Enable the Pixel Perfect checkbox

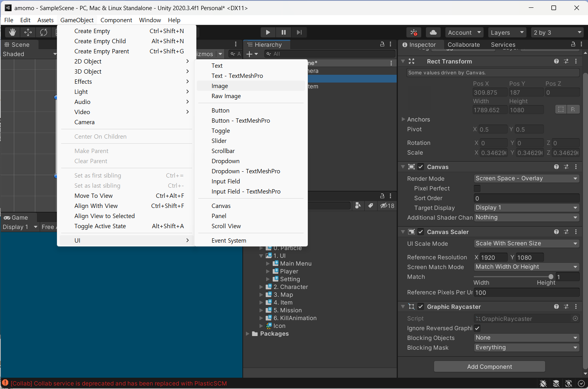point(477,188)
